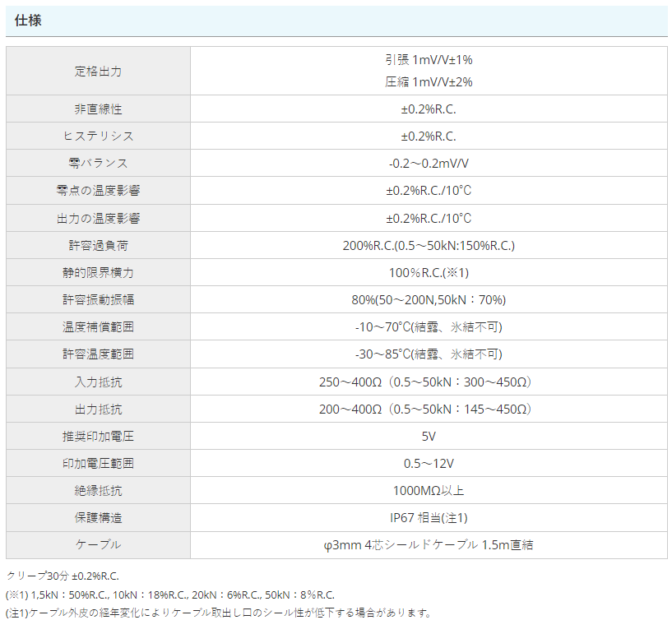The height and width of the screenshot is (620, 672).
Task: Select the ヒステリシス row label
Action: click(x=98, y=136)
